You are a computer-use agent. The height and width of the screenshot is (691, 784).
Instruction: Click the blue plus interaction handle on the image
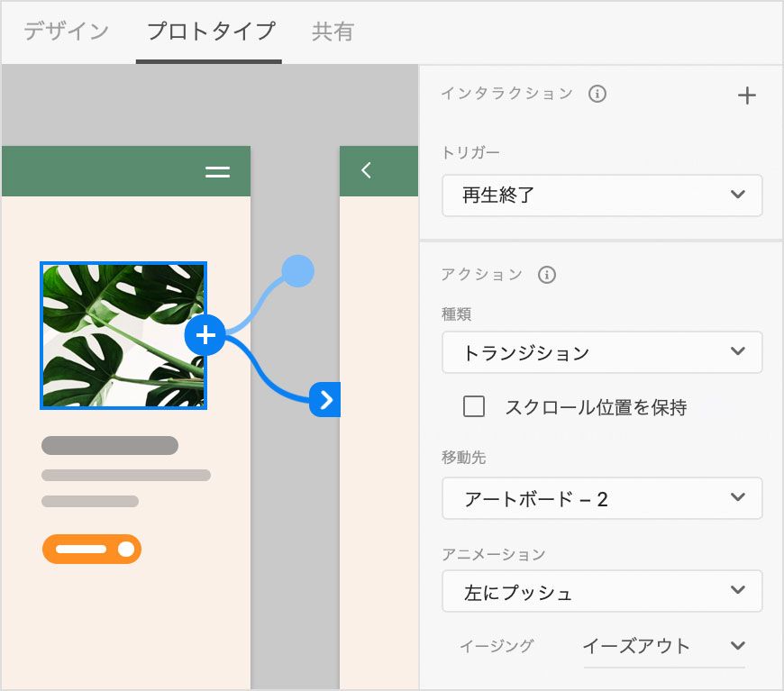point(205,335)
